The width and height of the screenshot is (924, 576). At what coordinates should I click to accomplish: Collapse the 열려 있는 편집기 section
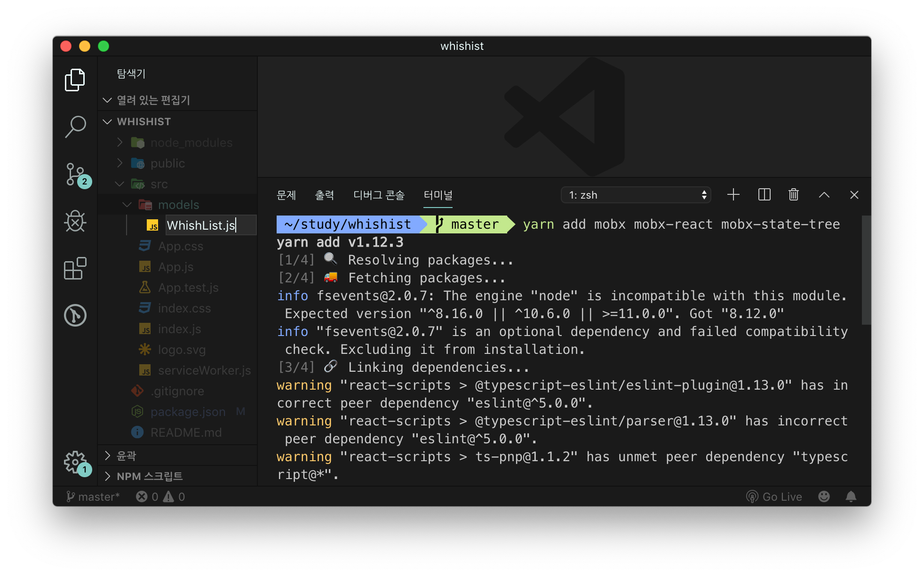coord(177,100)
